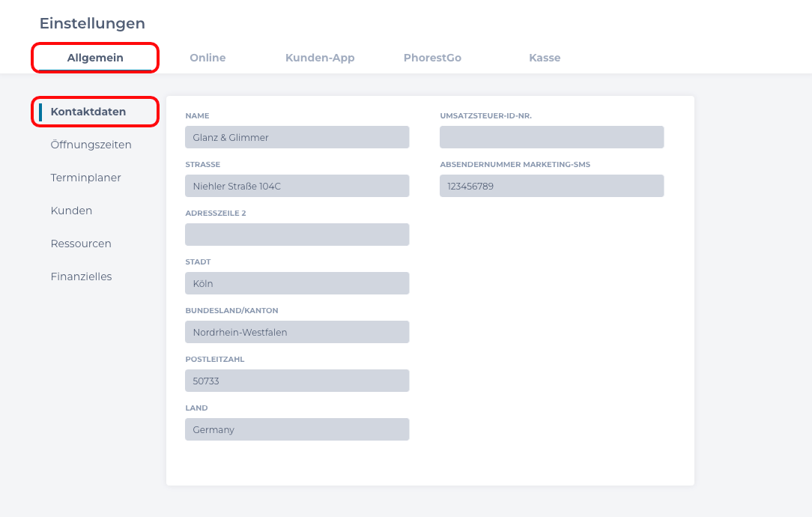812x517 pixels.
Task: Focus the Strasse address field
Action: click(297, 186)
